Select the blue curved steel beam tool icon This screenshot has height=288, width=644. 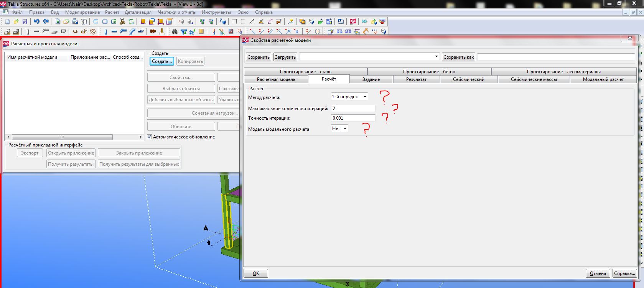(132, 31)
